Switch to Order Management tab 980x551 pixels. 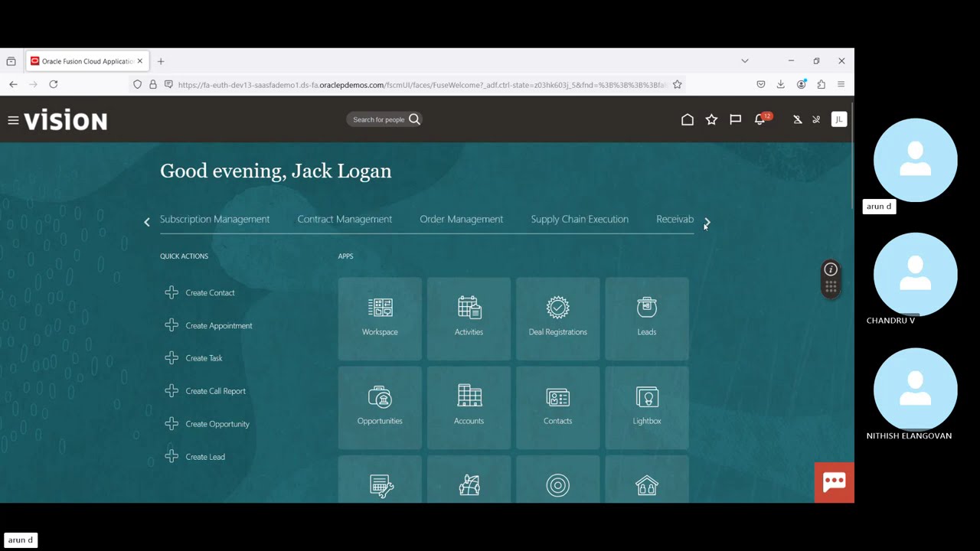pyautogui.click(x=461, y=219)
